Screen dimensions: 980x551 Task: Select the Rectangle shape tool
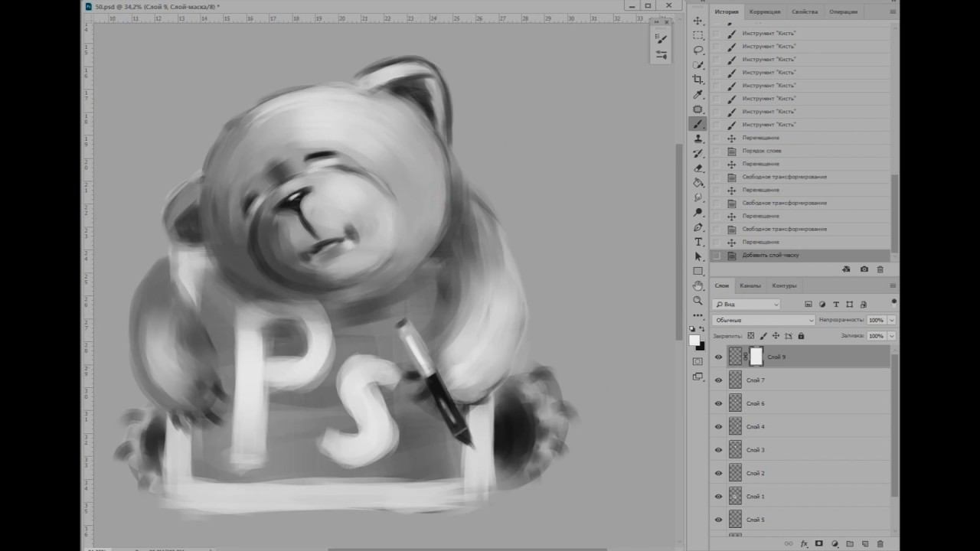[697, 271]
